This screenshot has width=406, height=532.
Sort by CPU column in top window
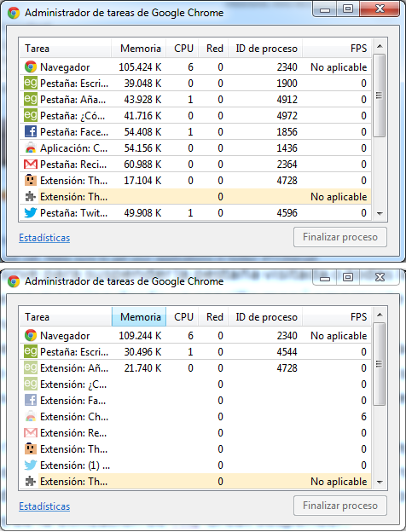(183, 49)
